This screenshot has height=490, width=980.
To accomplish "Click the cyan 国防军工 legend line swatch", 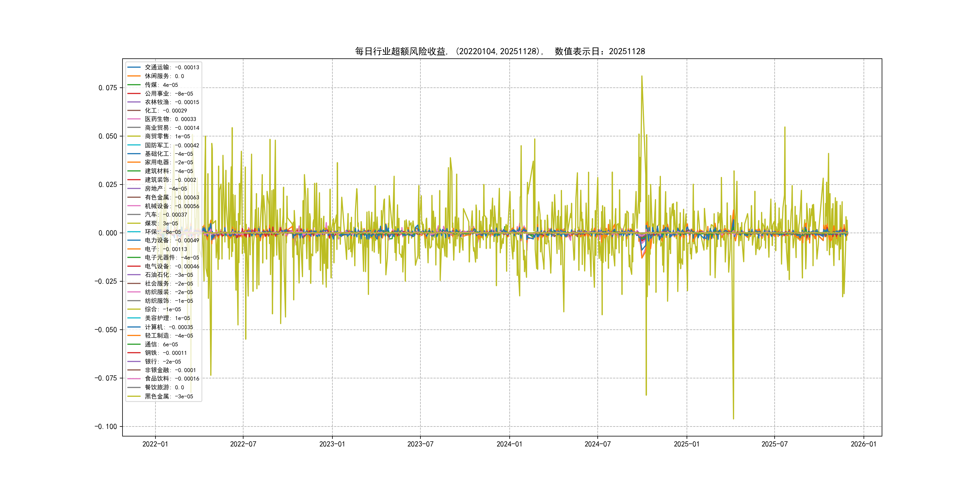I will (x=134, y=145).
